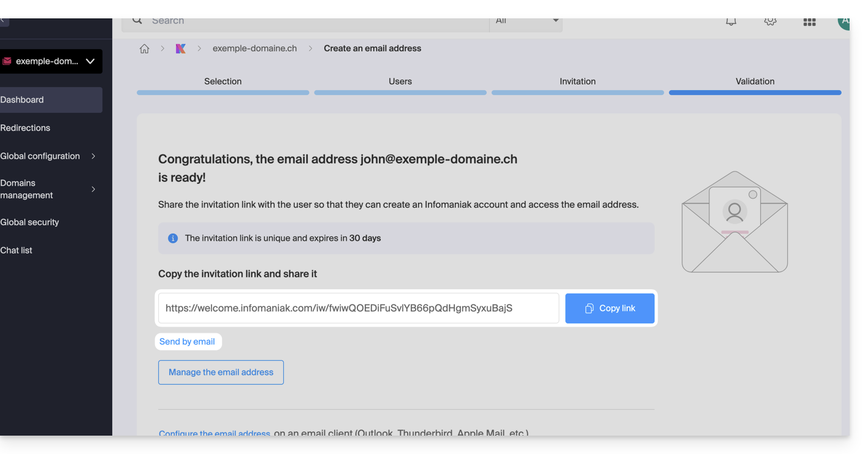Open Redirections in the sidebar
The height and width of the screenshot is (454, 868).
[25, 128]
